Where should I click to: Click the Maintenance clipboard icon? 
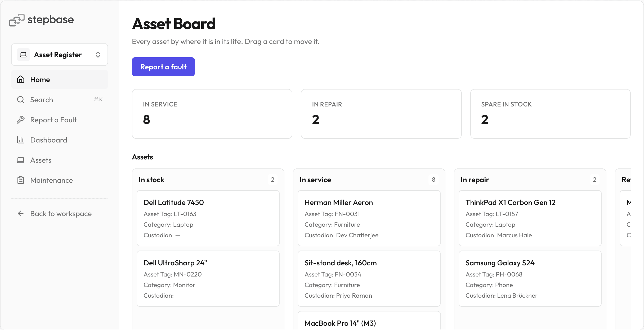21,180
